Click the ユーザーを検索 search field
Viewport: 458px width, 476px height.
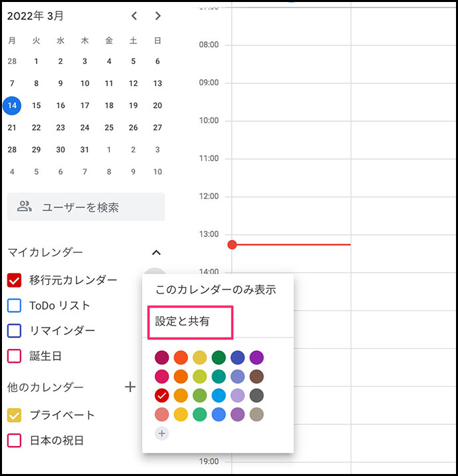coord(86,207)
